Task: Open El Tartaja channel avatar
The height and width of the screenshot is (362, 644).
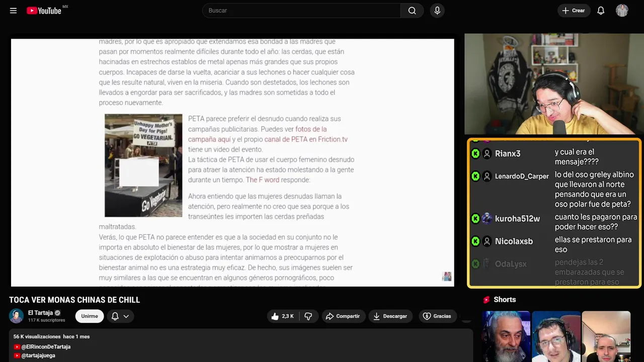Action: (x=16, y=316)
